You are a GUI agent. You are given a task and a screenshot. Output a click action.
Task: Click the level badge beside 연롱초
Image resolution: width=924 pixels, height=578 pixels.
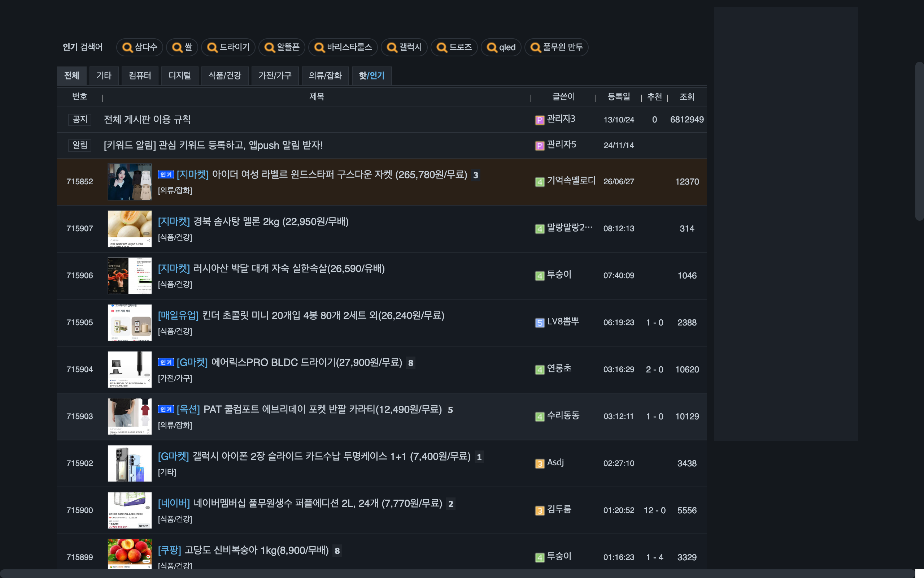coord(540,370)
